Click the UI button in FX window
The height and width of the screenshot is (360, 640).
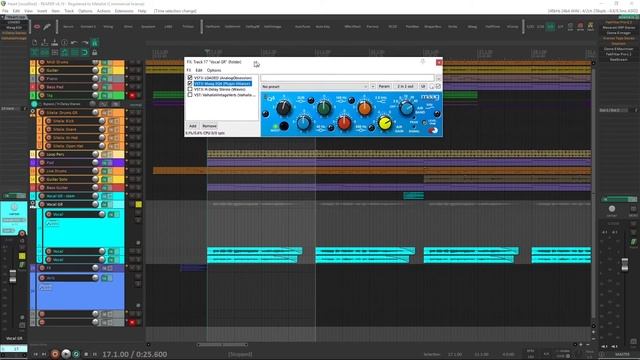tap(423, 87)
